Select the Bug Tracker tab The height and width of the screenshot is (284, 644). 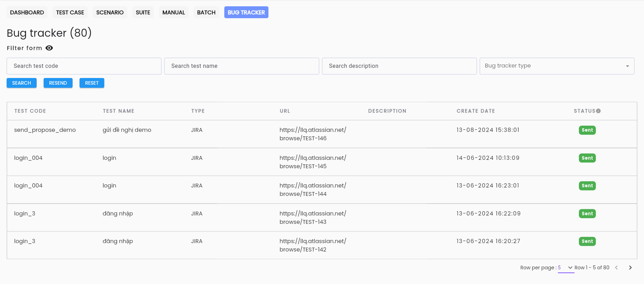246,12
